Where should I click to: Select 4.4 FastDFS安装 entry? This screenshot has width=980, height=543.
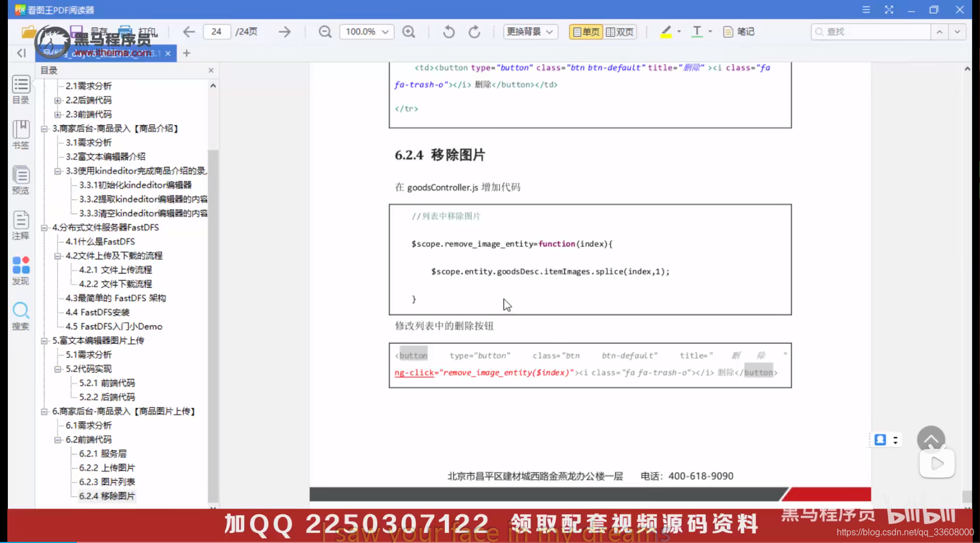pyautogui.click(x=98, y=312)
